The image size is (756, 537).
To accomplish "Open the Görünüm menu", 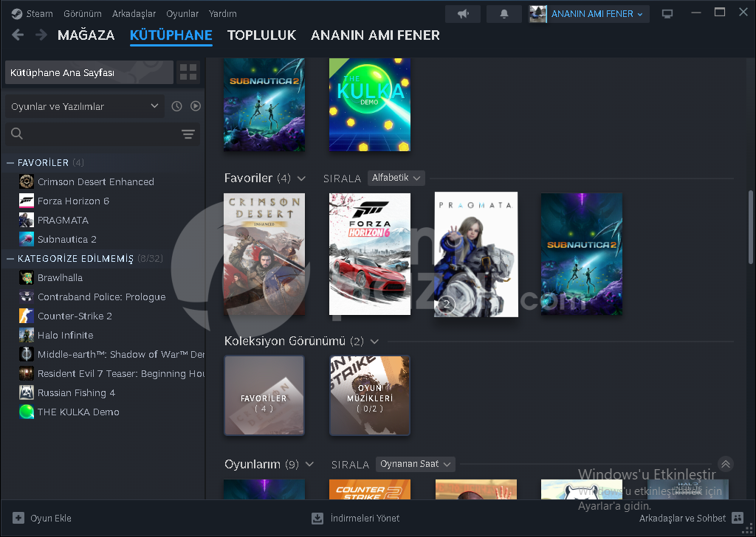I will coord(83,13).
